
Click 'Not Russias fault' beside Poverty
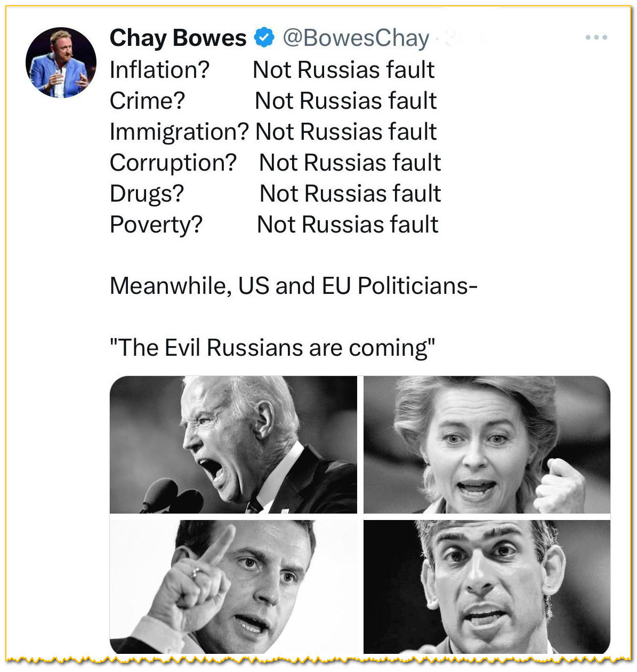[348, 225]
